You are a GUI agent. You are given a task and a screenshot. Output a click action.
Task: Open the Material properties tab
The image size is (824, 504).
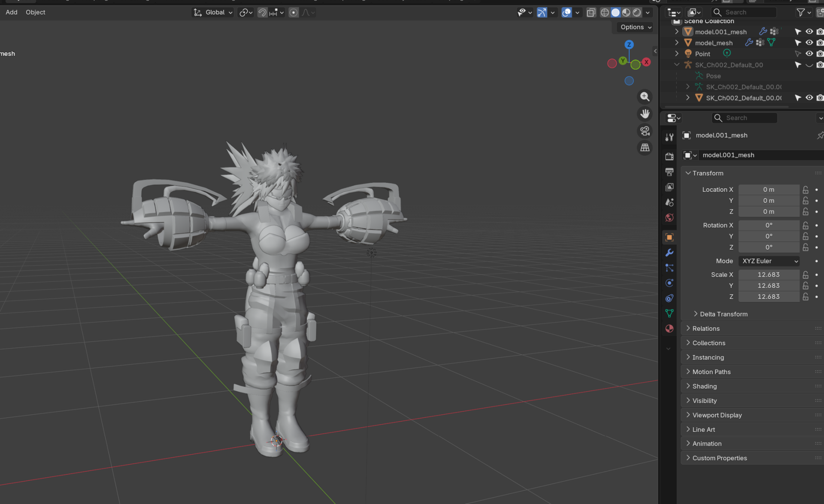coord(669,329)
